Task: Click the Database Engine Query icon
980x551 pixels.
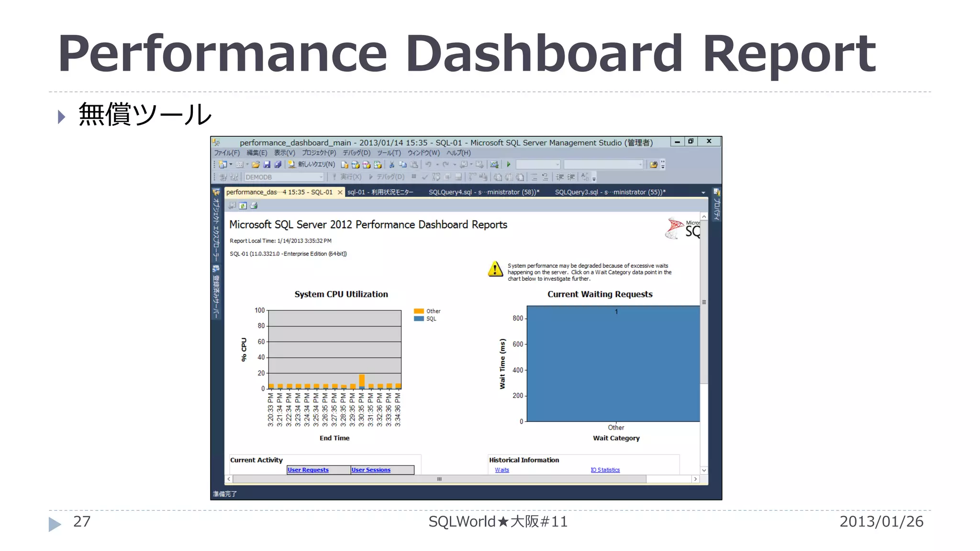Action: [345, 165]
